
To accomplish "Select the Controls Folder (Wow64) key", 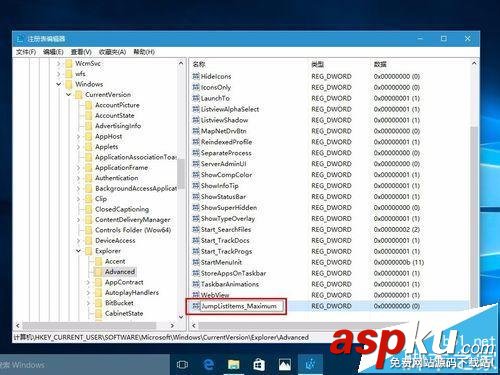I will pyautogui.click(x=133, y=230).
